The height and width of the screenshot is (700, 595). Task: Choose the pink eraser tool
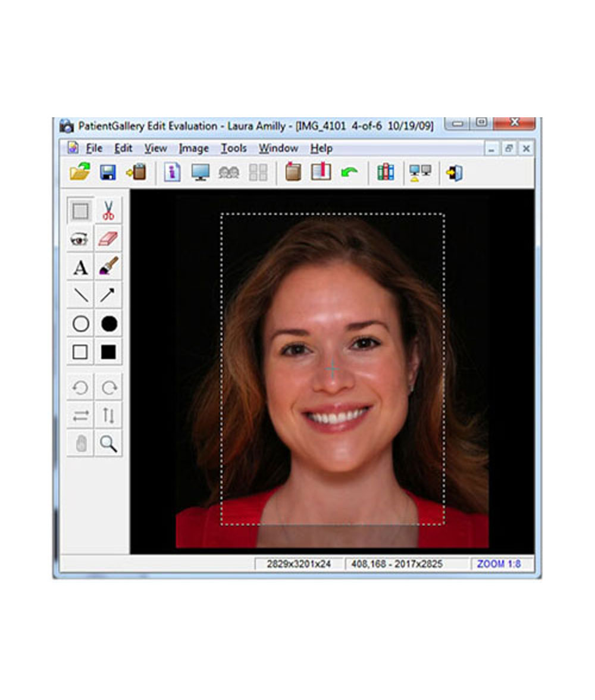pos(108,239)
